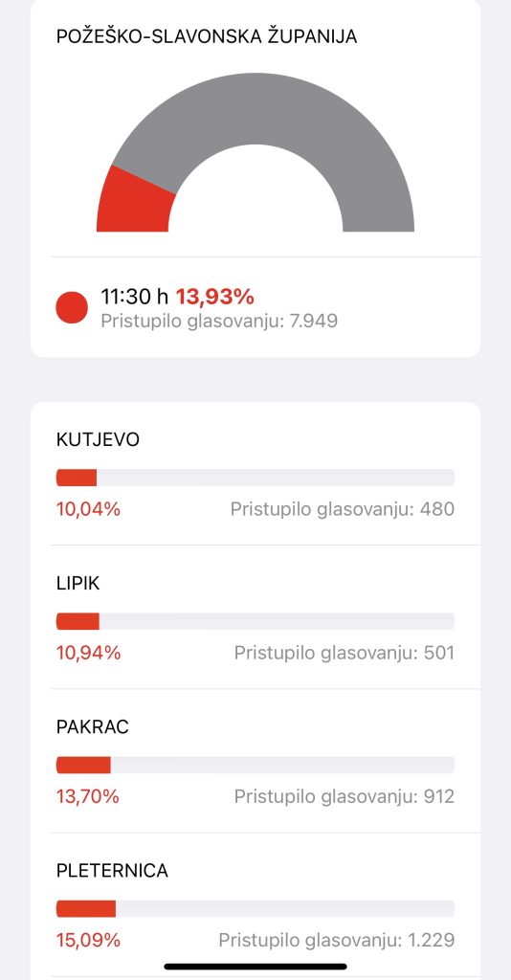Tap Lipik's 10,94% percentage
511x980 pixels.
pos(88,653)
